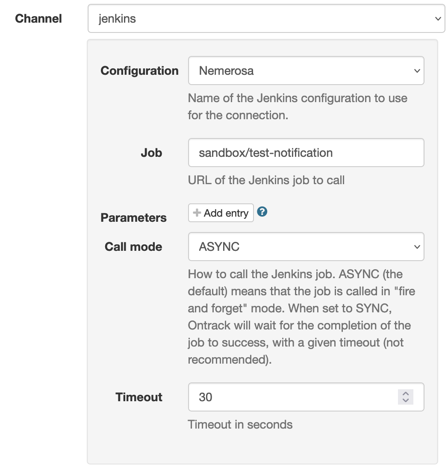Click the Channel field label
This screenshot has width=448, height=476.
click(x=38, y=19)
